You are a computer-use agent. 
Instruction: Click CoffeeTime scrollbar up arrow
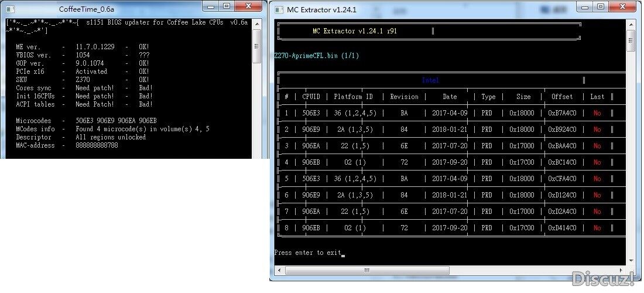[x=256, y=23]
